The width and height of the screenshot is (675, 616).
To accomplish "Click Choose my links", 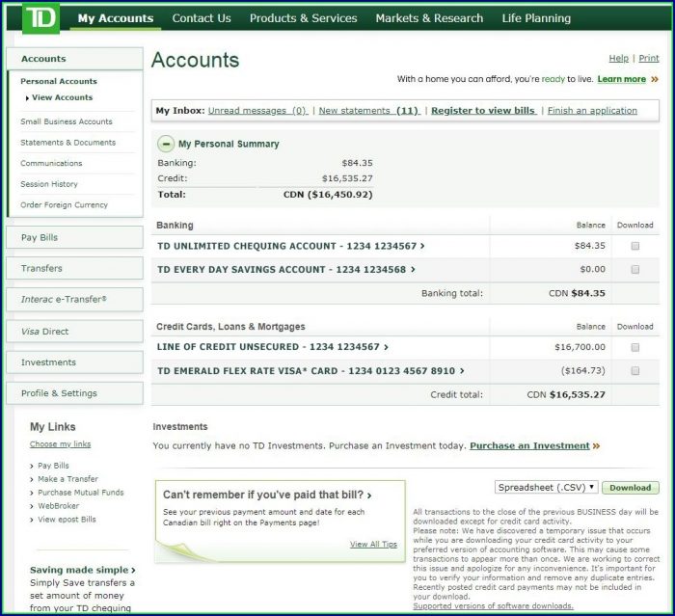I will pyautogui.click(x=60, y=444).
